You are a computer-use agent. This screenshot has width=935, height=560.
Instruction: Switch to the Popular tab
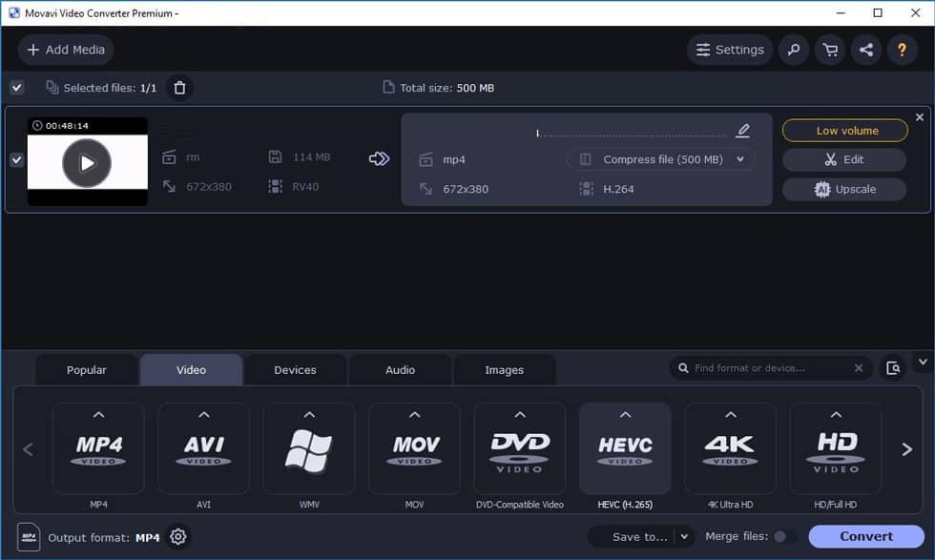point(87,370)
